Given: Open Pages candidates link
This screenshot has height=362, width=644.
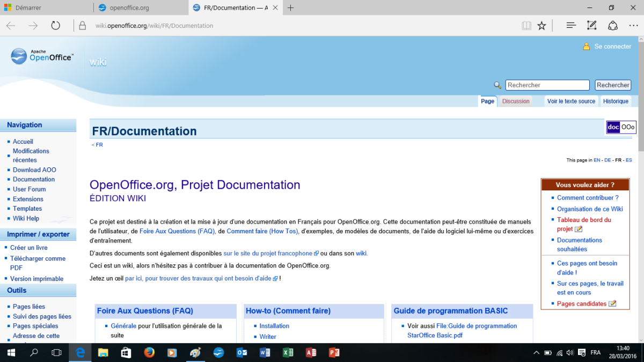Looking at the screenshot, I should (x=582, y=304).
